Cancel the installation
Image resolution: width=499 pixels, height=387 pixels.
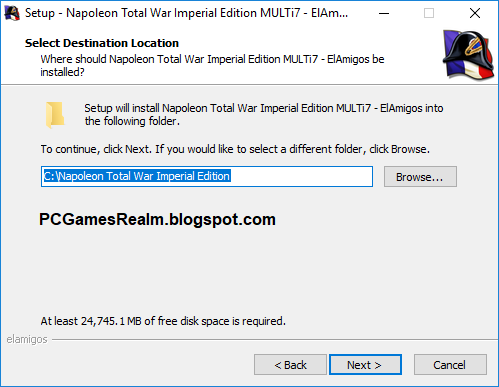click(450, 365)
